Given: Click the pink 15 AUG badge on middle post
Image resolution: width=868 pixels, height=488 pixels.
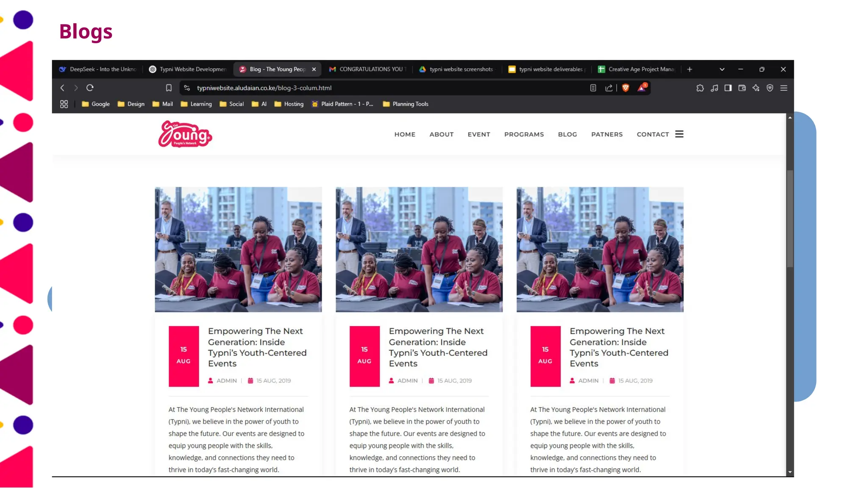Looking at the screenshot, I should (x=364, y=356).
